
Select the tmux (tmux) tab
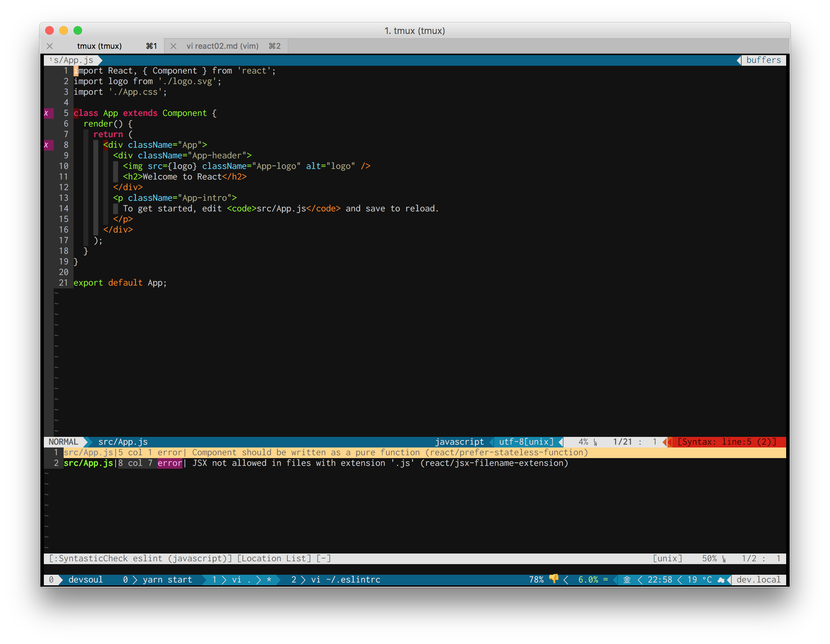click(x=99, y=46)
